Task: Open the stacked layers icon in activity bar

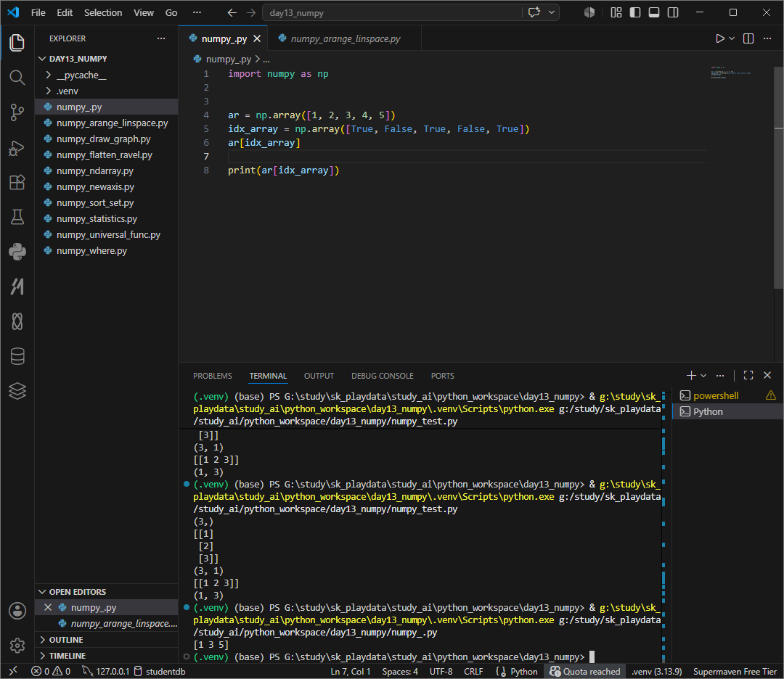Action: [x=17, y=391]
